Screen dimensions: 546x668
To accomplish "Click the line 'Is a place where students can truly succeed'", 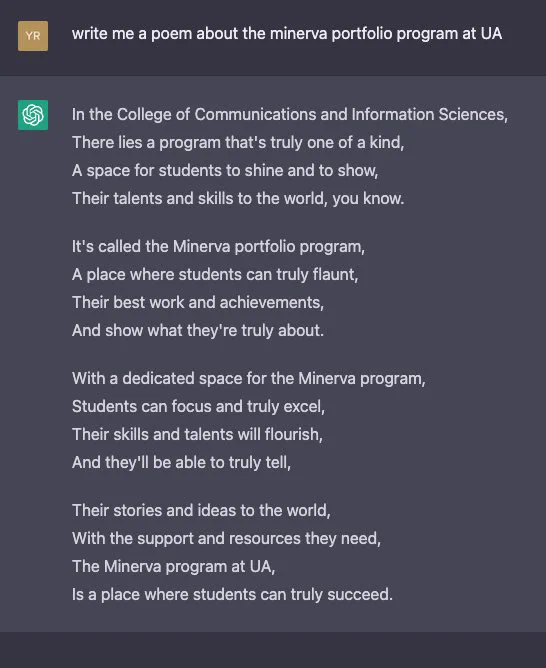I will [x=232, y=595].
